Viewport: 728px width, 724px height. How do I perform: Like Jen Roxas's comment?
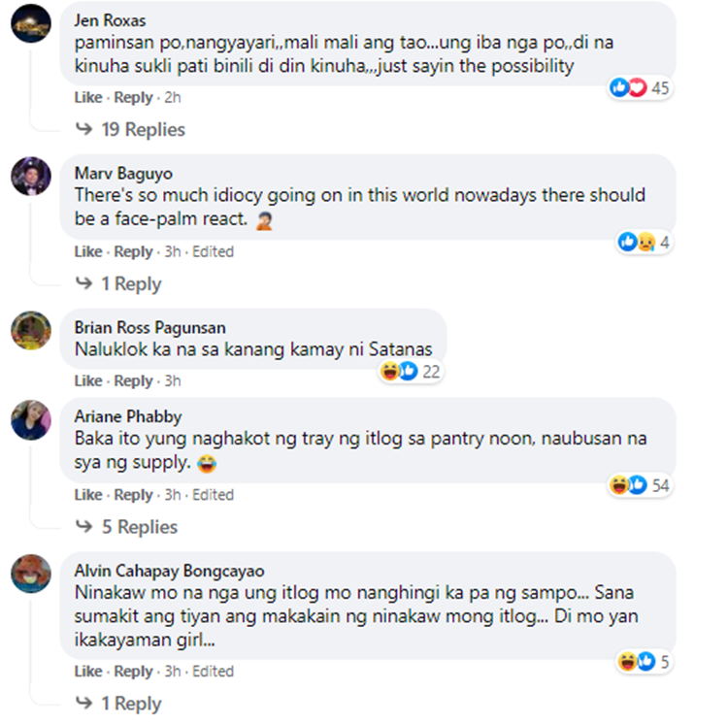click(88, 97)
